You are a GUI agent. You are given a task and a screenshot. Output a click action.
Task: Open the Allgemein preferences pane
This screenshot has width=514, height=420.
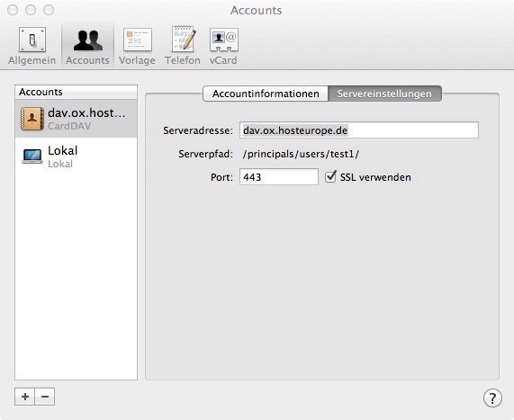pyautogui.click(x=32, y=46)
